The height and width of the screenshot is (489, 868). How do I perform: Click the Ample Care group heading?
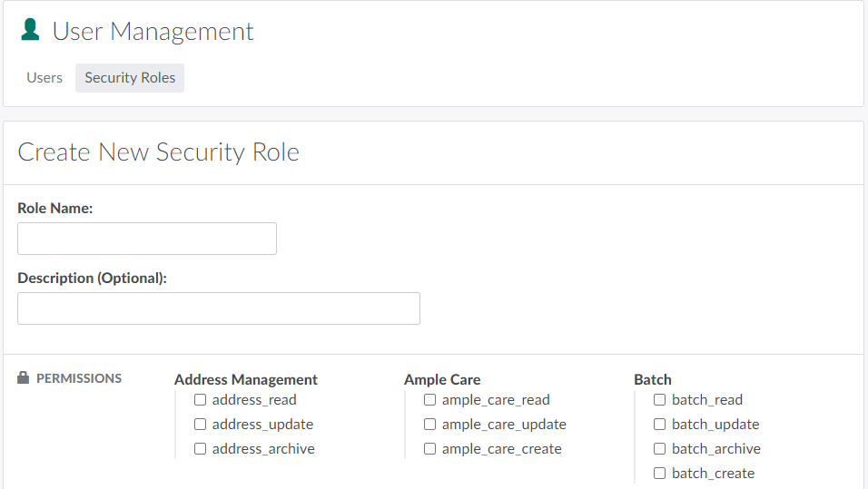(x=442, y=379)
